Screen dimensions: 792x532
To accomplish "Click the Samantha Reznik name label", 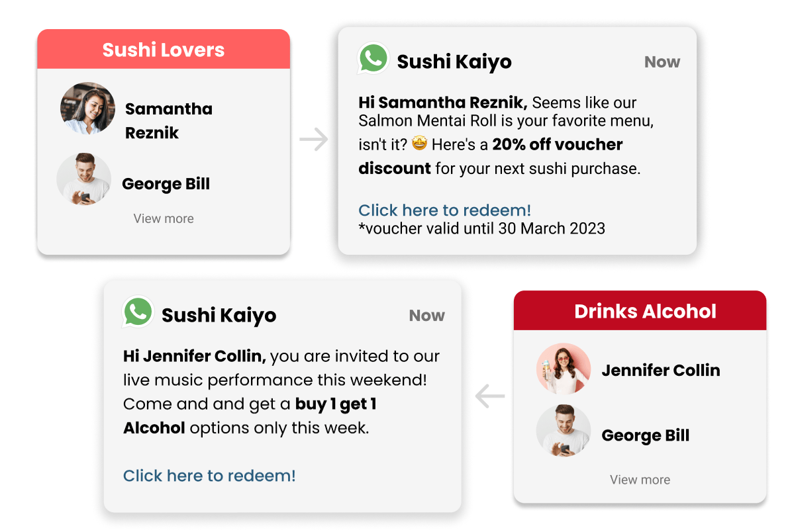I will 169,120.
